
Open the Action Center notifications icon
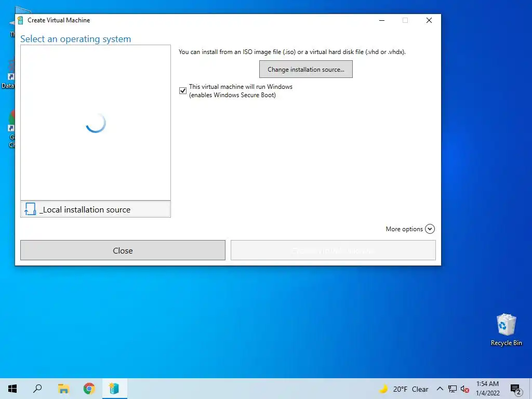515,389
